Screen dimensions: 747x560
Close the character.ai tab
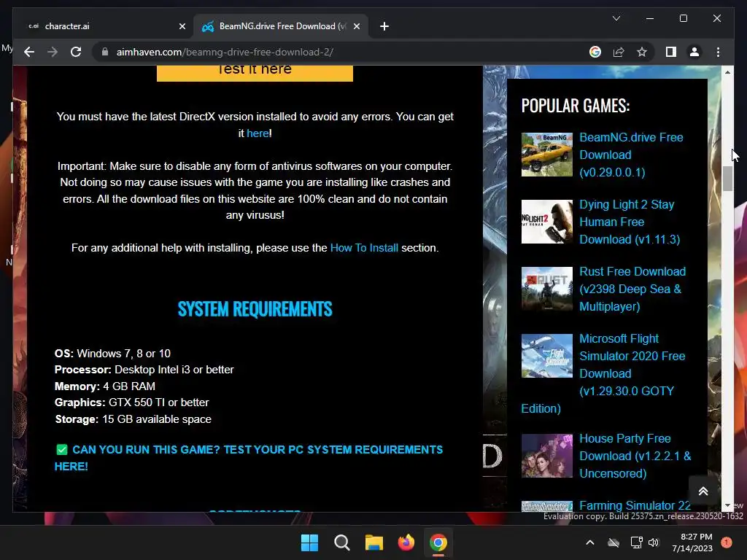182,26
